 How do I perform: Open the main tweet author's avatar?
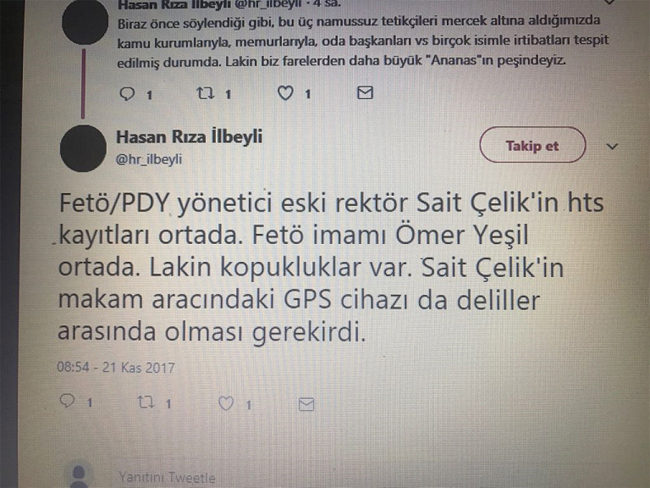[83, 148]
